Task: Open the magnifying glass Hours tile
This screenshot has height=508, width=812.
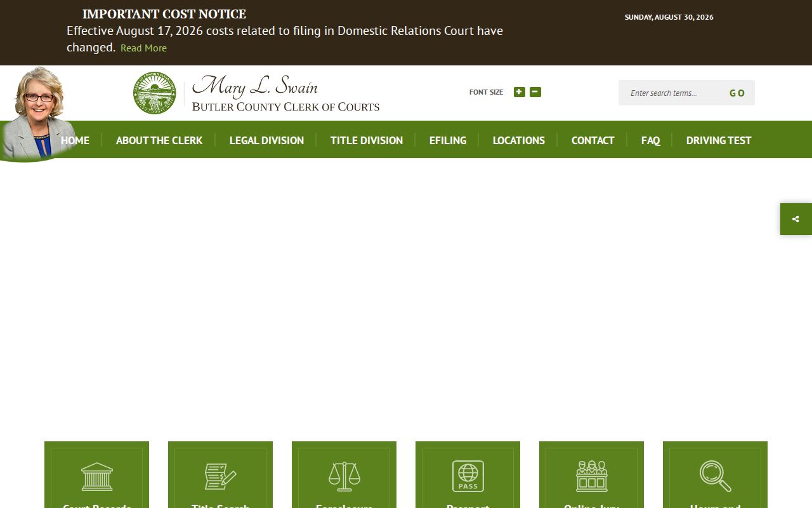Action: (715, 475)
